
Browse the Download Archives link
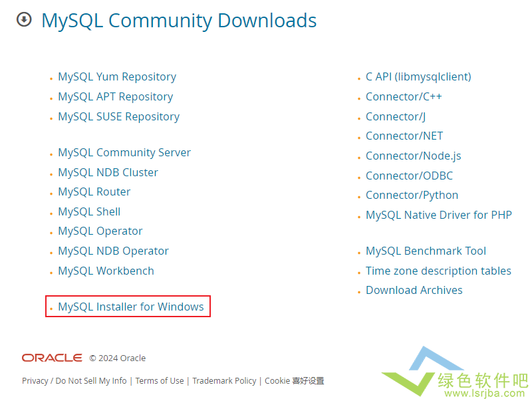[414, 291]
